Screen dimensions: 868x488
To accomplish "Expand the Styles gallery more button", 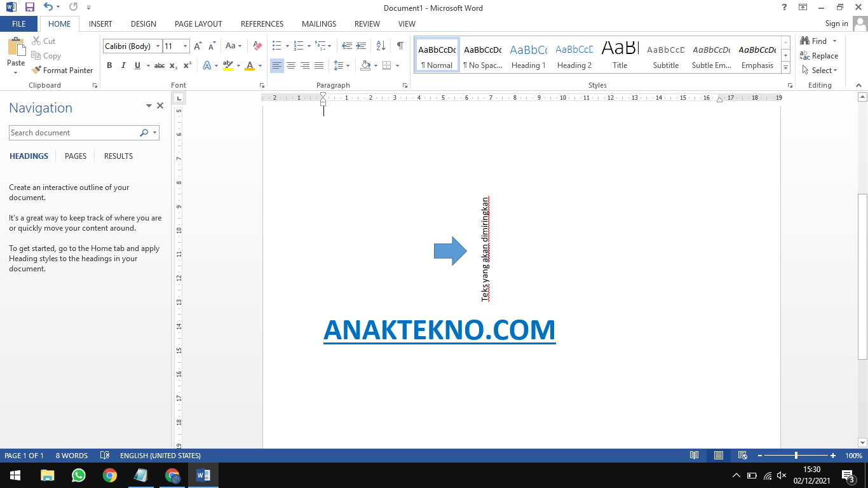I will pos(786,68).
